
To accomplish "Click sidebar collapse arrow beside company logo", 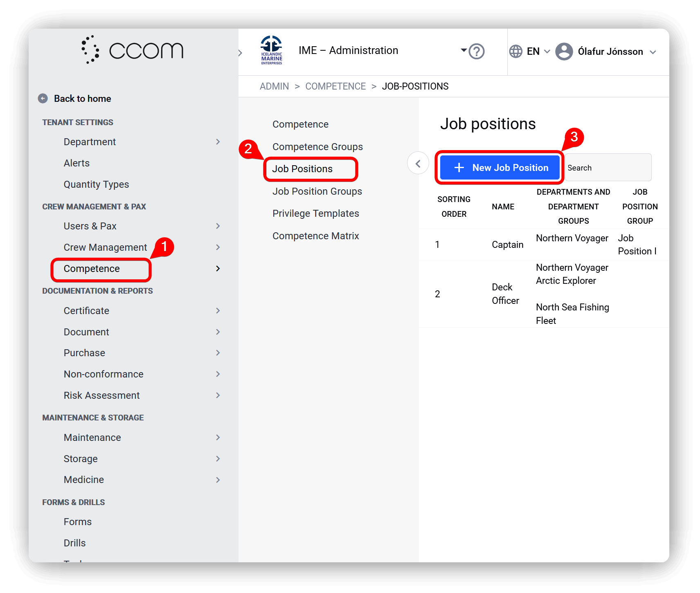I will coord(240,53).
